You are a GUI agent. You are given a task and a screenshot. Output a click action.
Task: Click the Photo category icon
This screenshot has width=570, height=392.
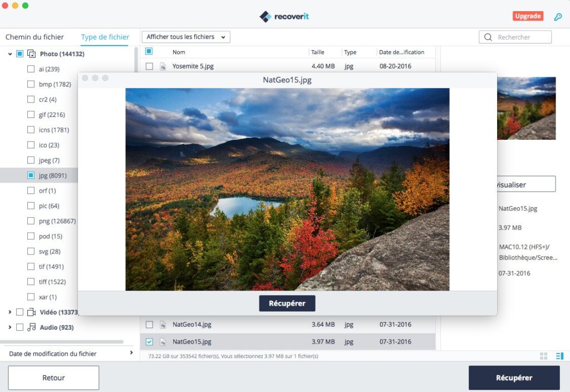pyautogui.click(x=32, y=54)
